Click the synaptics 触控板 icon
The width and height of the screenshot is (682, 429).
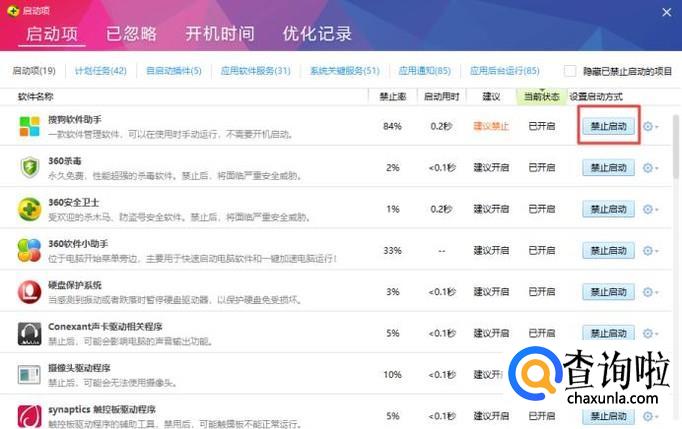pos(30,416)
